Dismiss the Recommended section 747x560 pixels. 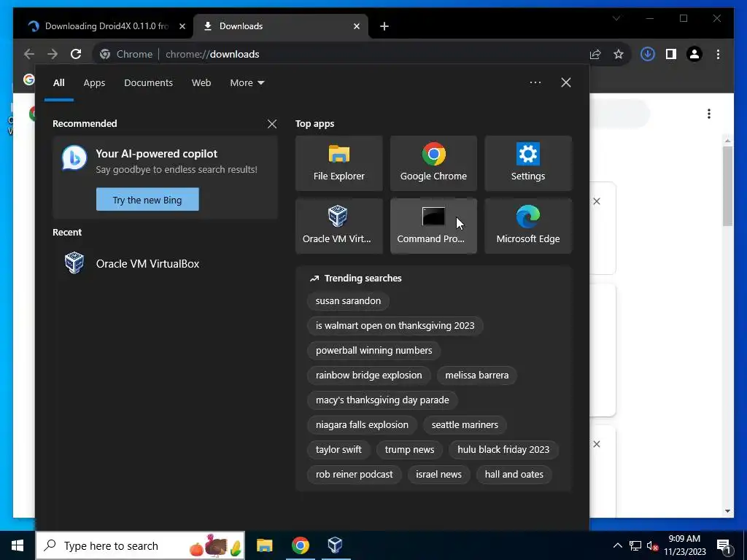tap(272, 124)
